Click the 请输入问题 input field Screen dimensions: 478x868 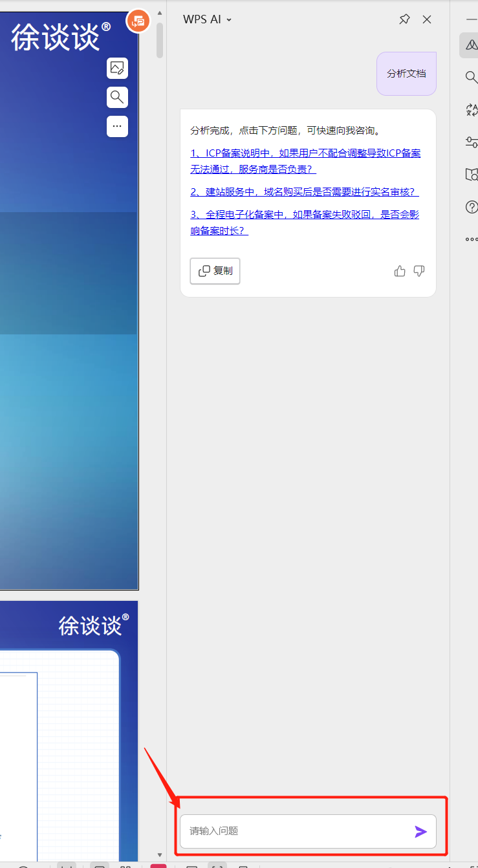coord(298,831)
